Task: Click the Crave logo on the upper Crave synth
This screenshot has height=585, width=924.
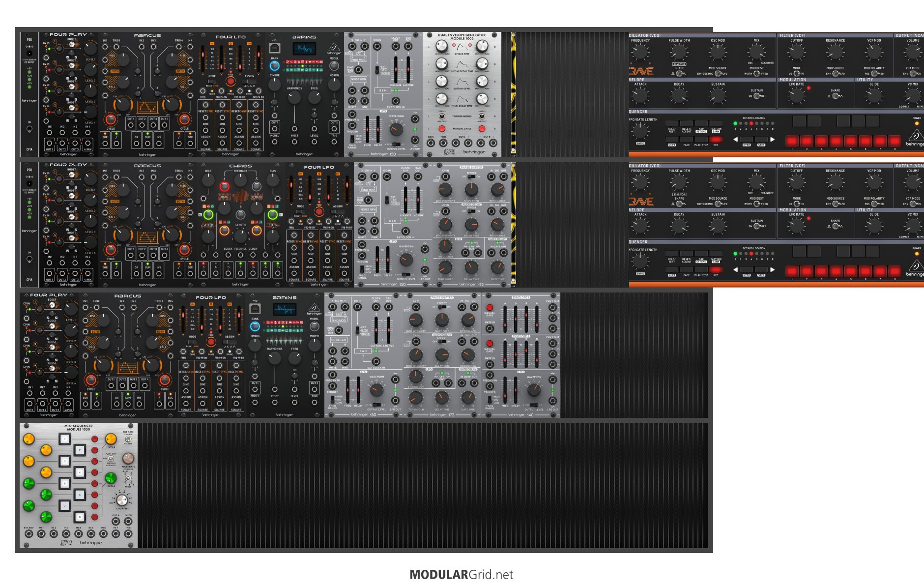Action: pyautogui.click(x=641, y=71)
